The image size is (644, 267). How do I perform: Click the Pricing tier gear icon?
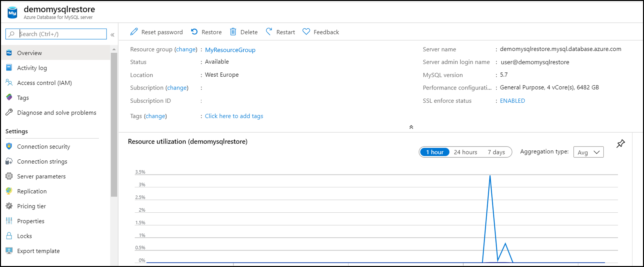pyautogui.click(x=9, y=206)
